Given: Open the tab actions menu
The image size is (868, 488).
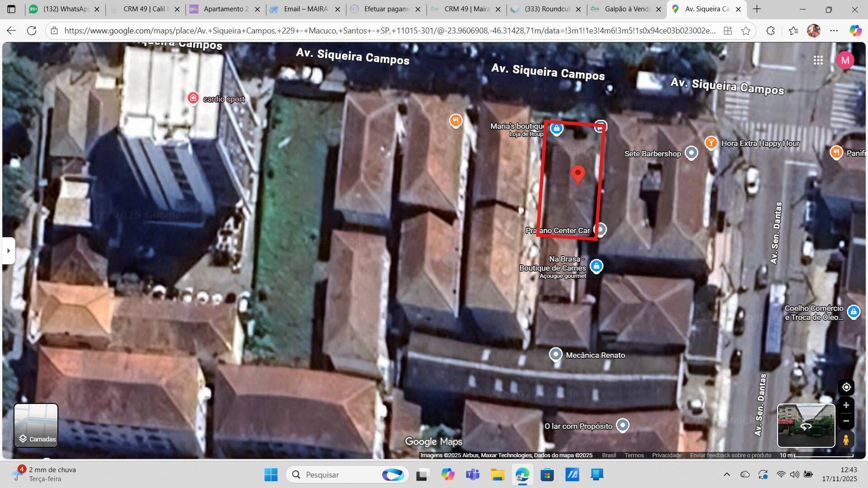Looking at the screenshot, I should (x=11, y=9).
